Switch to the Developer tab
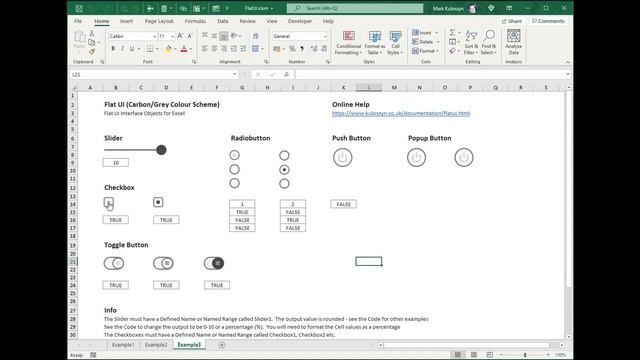The height and width of the screenshot is (360, 640). point(300,21)
